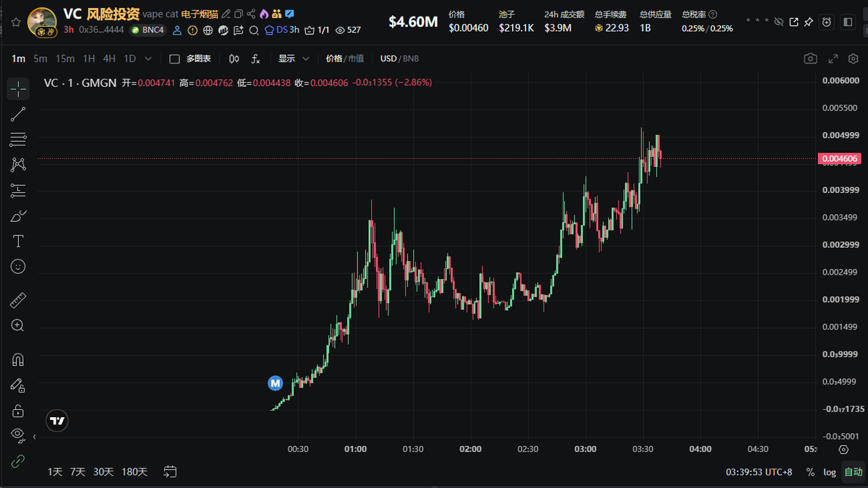
Task: Select the text annotation tool
Action: pyautogui.click(x=18, y=241)
